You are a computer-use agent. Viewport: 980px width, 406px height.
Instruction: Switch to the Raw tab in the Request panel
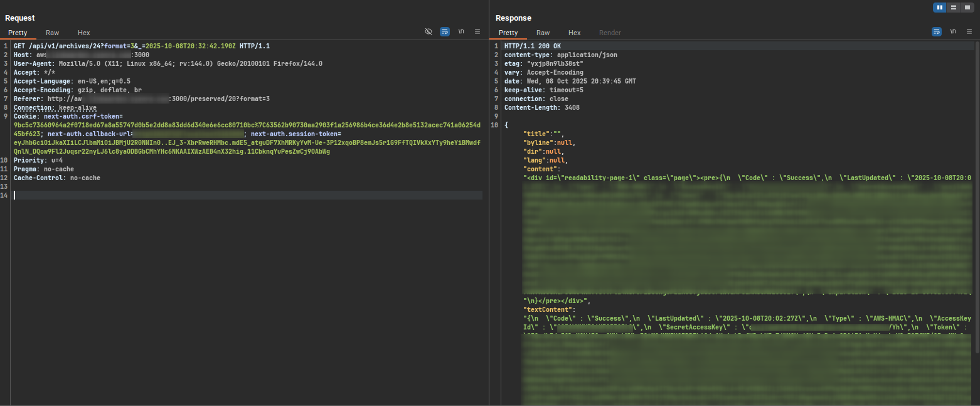tap(52, 33)
